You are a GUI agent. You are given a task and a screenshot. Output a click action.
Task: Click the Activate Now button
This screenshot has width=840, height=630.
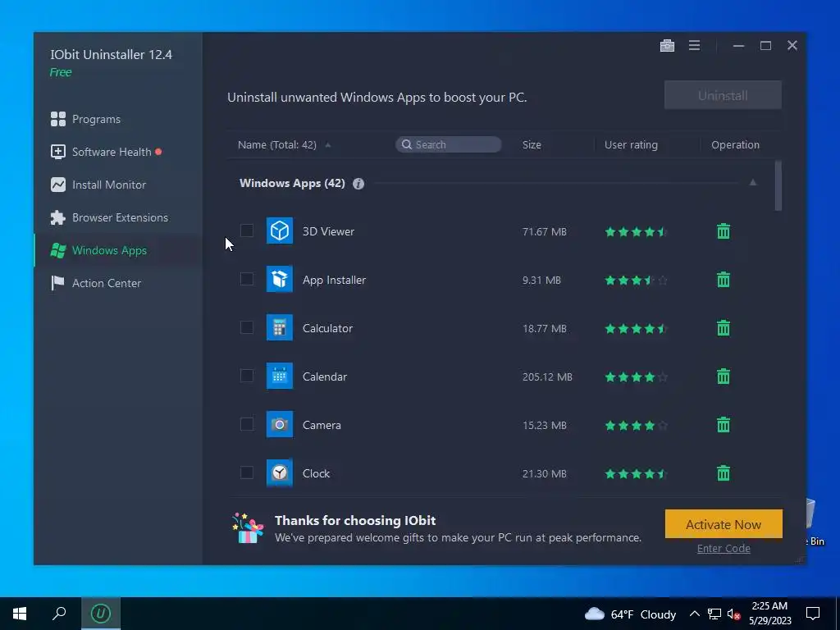pyautogui.click(x=724, y=524)
